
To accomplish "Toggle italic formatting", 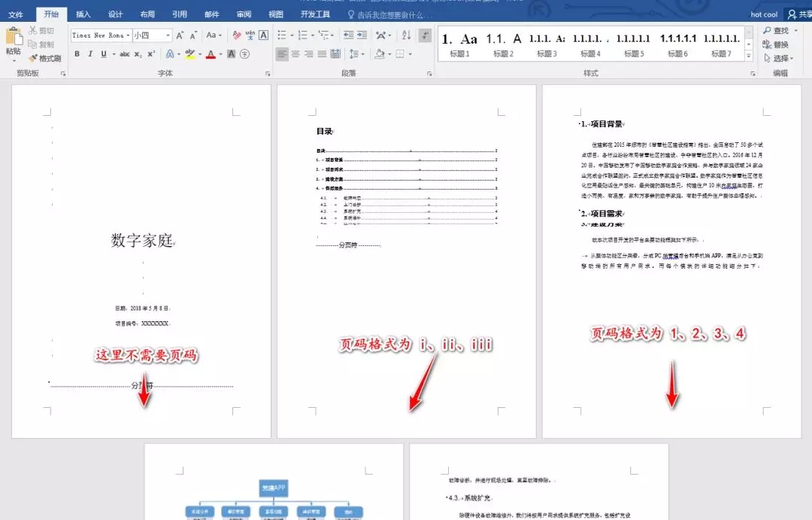I will pyautogui.click(x=89, y=54).
